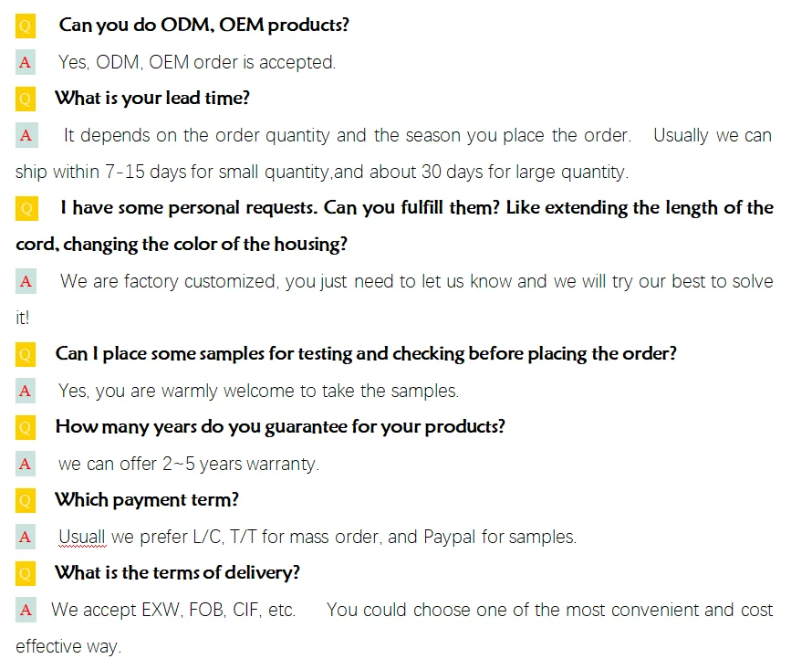Click the "Which payment term?" heading

pyautogui.click(x=147, y=500)
